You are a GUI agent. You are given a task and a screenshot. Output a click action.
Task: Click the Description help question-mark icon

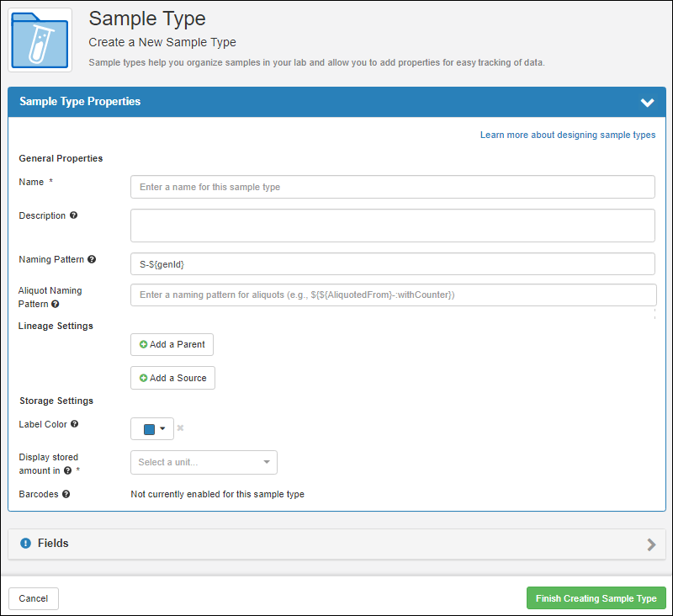coord(74,215)
